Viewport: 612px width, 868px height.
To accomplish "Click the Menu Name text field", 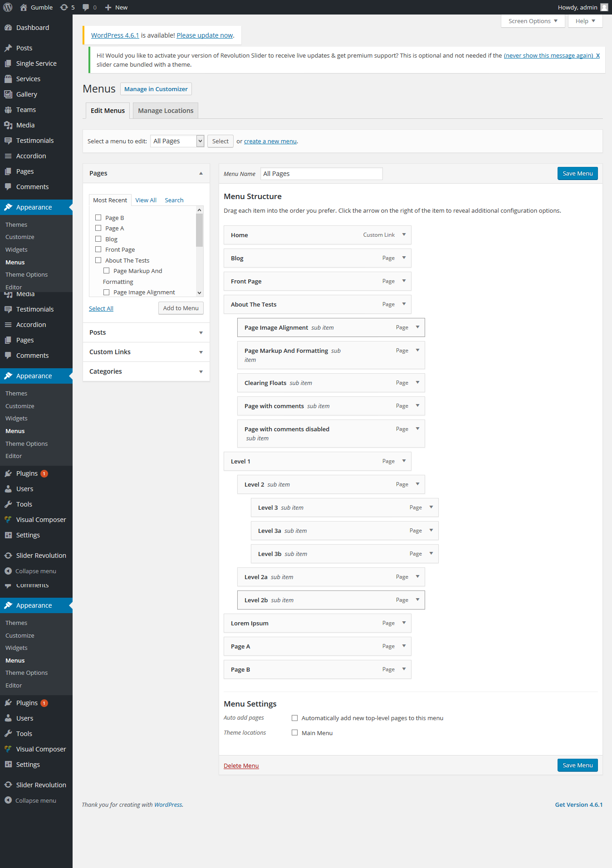I will 321,174.
